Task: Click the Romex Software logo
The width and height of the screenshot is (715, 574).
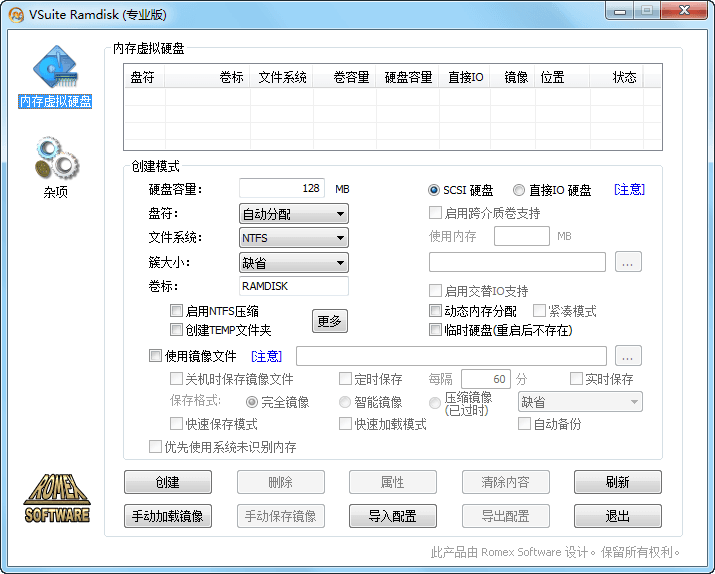Action: pos(57,498)
